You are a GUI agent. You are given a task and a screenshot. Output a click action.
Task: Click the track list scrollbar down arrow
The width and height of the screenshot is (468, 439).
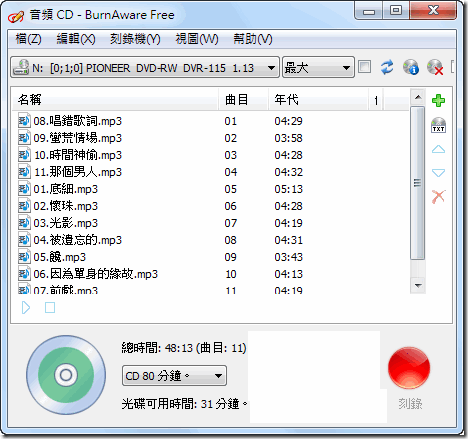click(x=417, y=285)
